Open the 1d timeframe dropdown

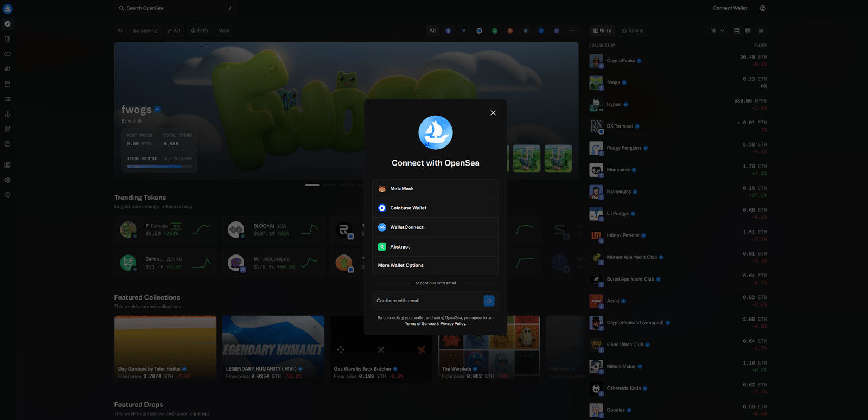pos(717,31)
